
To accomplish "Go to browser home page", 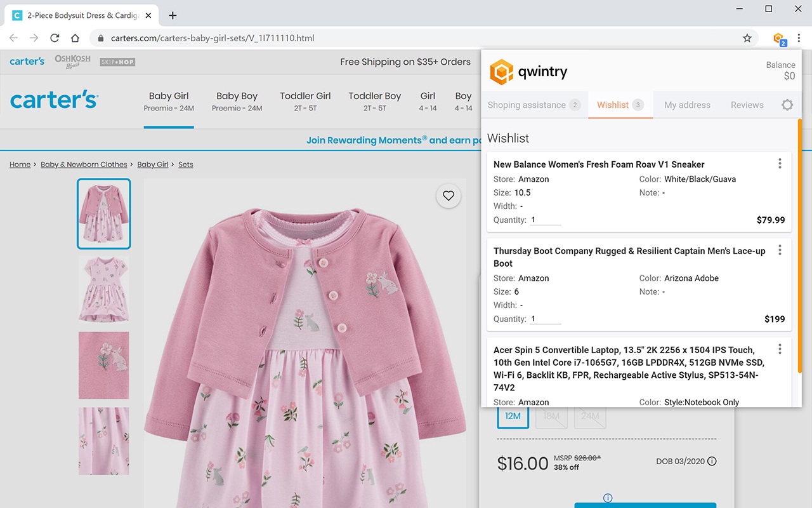I will pos(75,38).
